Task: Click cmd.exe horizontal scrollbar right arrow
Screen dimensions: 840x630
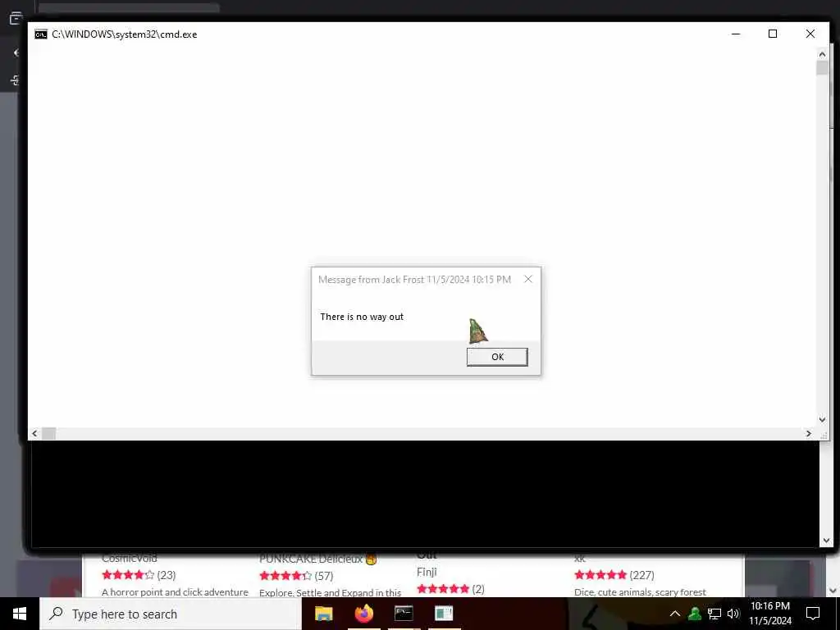Action: coord(809,433)
